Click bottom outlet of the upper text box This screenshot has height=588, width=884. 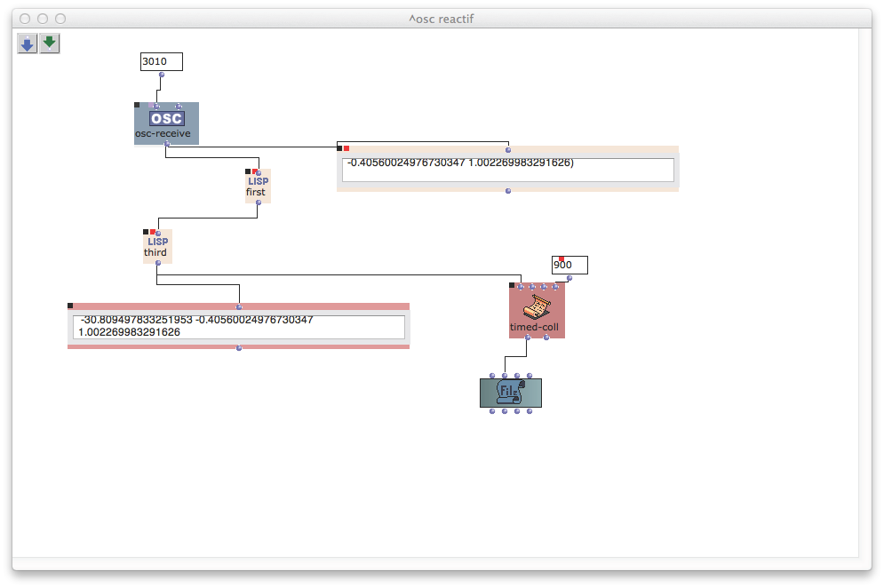point(508,191)
